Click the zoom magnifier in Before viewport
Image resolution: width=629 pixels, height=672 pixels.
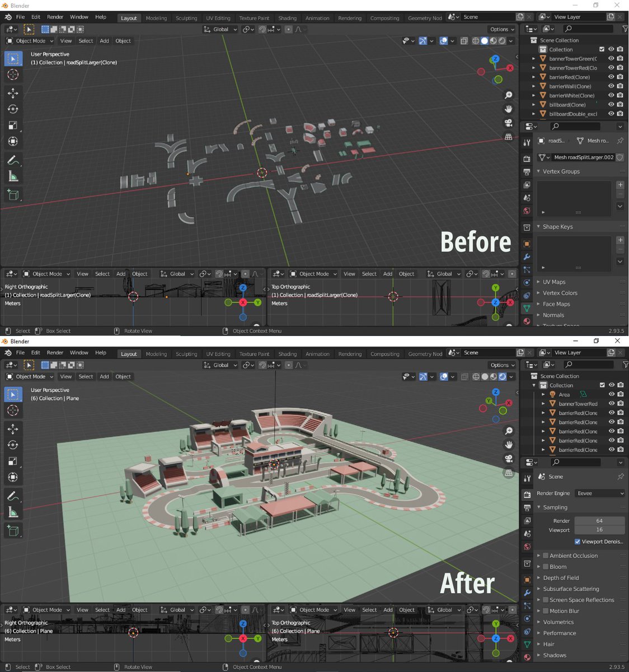(x=508, y=95)
